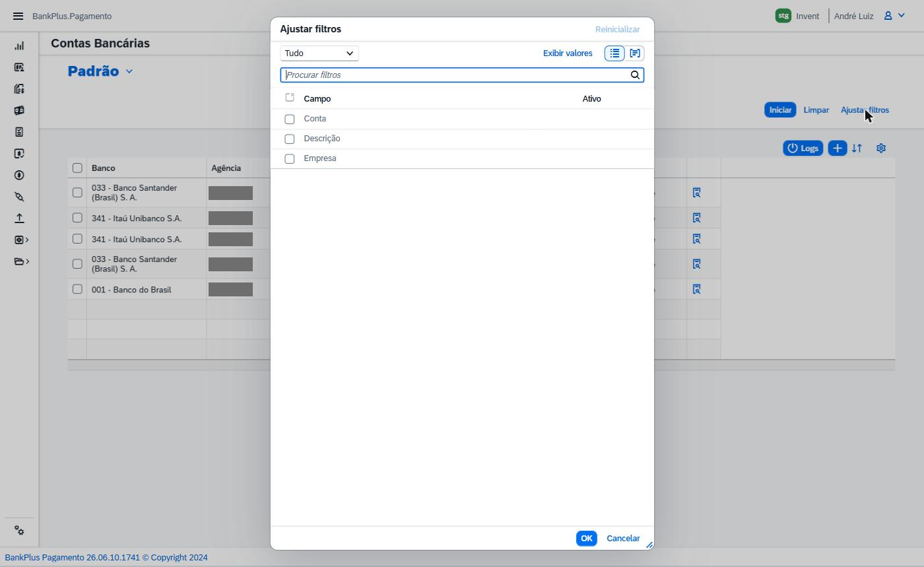
Task: Click the Reinicializar button
Action: [617, 30]
